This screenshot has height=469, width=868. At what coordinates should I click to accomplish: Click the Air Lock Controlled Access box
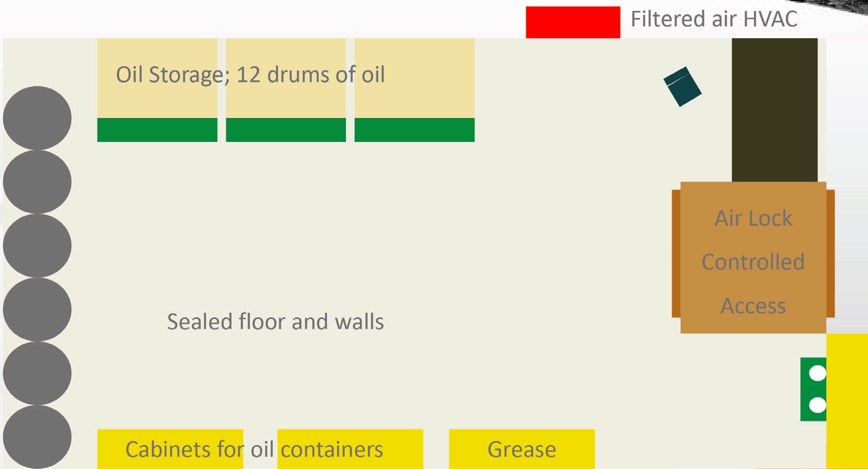click(753, 257)
